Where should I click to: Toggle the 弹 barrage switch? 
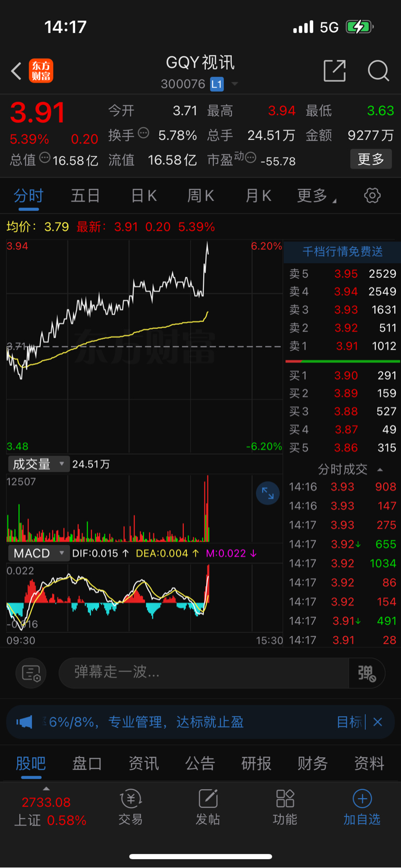coord(367,673)
